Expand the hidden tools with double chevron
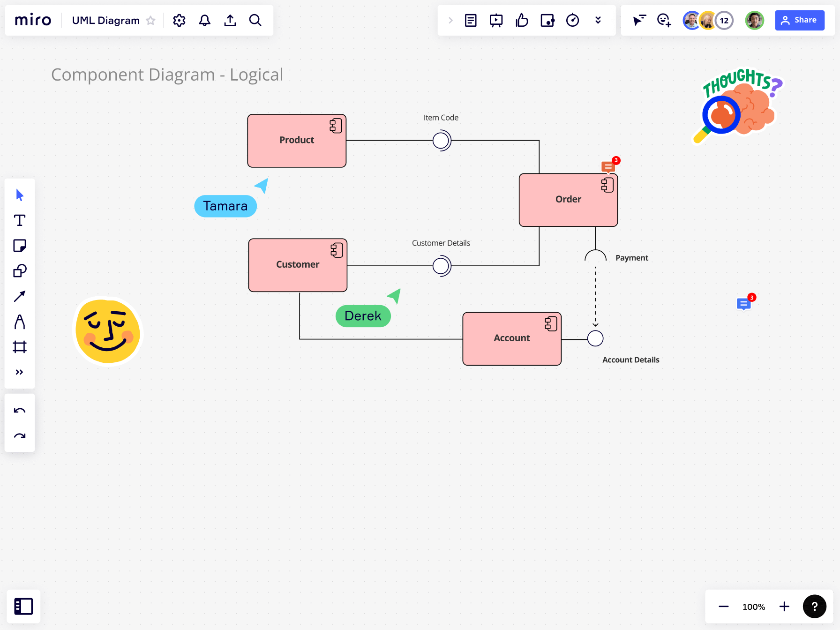The height and width of the screenshot is (630, 840). click(20, 372)
